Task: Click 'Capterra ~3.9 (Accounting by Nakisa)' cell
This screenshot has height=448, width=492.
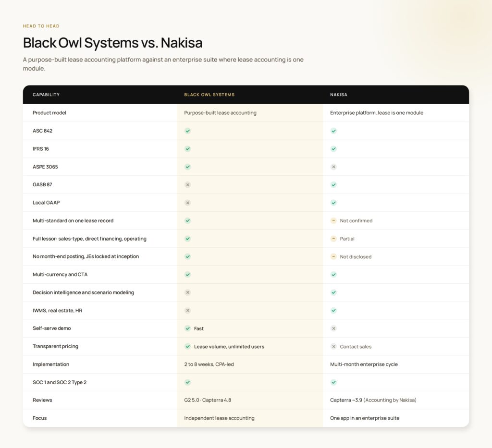Action: pos(373,400)
